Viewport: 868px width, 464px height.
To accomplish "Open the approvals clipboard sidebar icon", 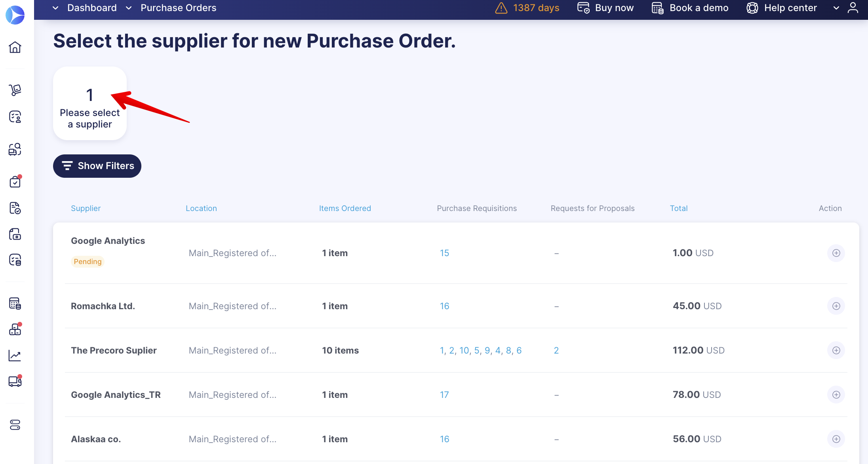I will tap(15, 181).
